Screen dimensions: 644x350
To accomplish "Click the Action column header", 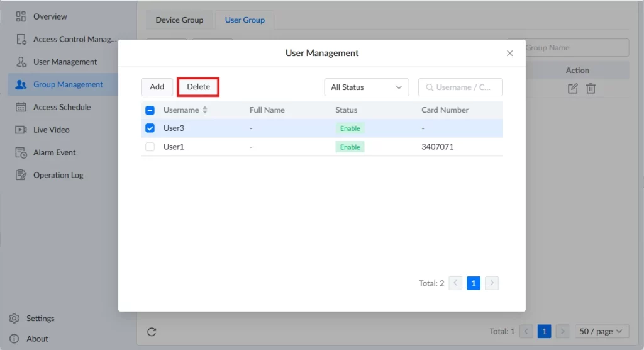I will click(577, 71).
